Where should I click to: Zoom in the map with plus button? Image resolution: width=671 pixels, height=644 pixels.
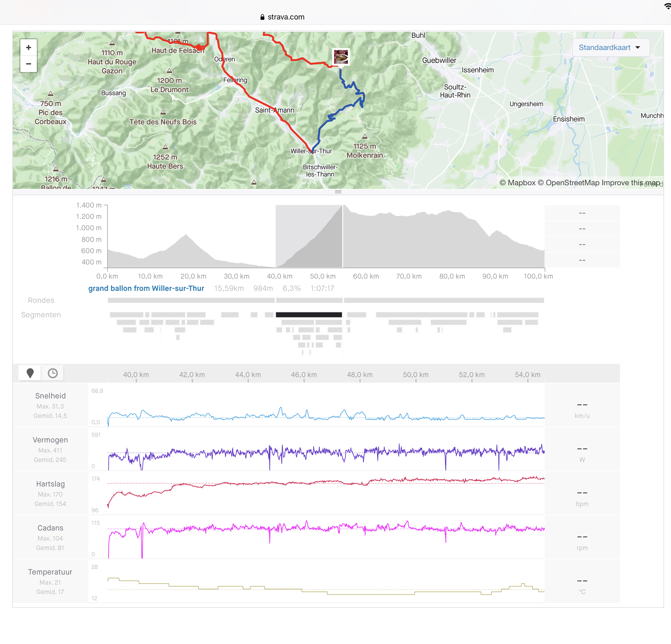pyautogui.click(x=28, y=47)
